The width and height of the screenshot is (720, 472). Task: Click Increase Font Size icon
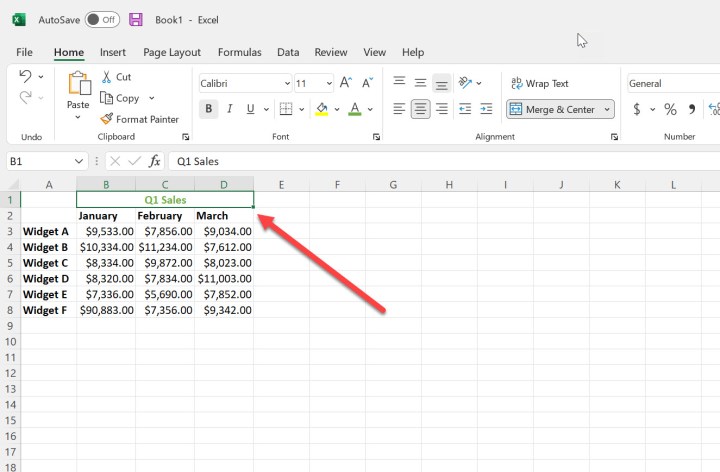tap(345, 84)
